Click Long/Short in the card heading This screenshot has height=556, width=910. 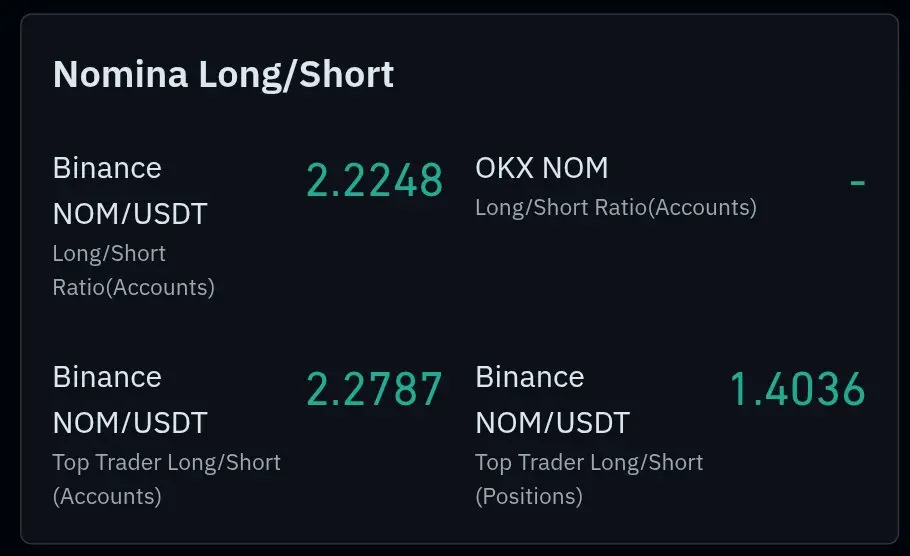point(296,75)
